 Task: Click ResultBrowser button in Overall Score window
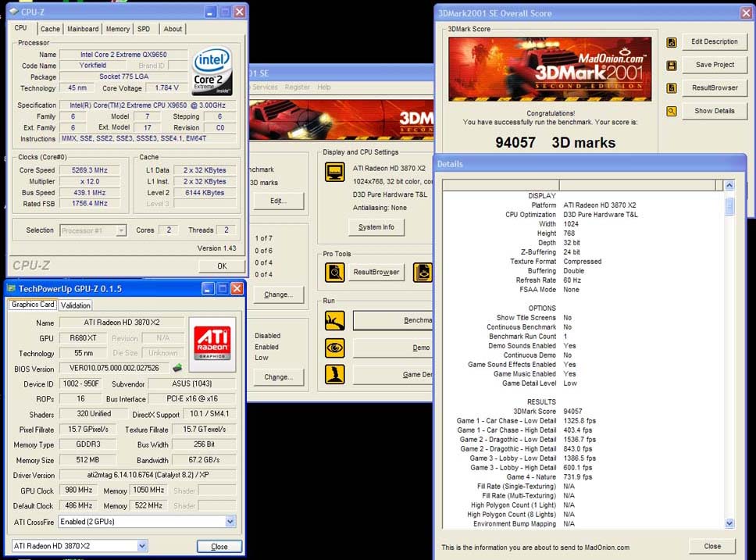coord(715,88)
